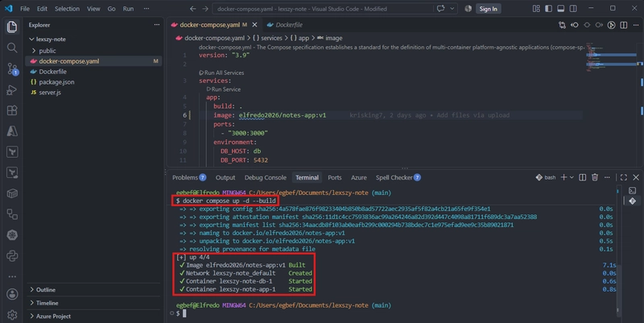This screenshot has height=323, width=644.
Task: Click app in the breadcrumb
Action: [299, 38]
